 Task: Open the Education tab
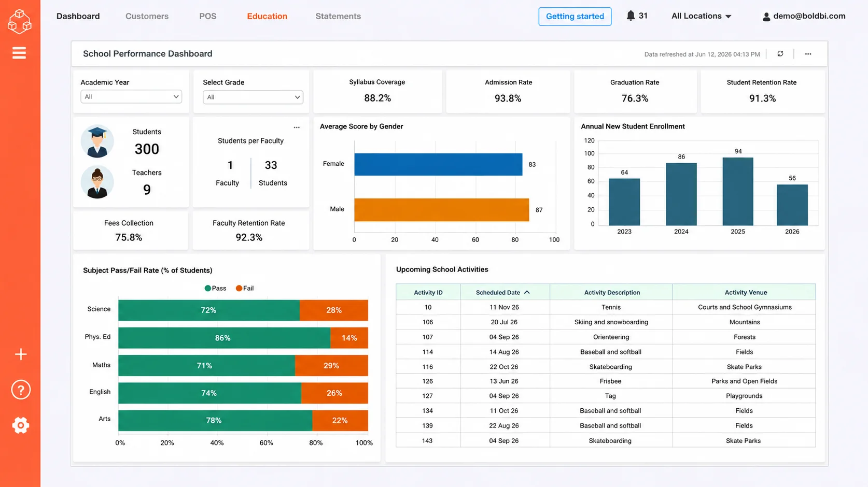click(267, 16)
